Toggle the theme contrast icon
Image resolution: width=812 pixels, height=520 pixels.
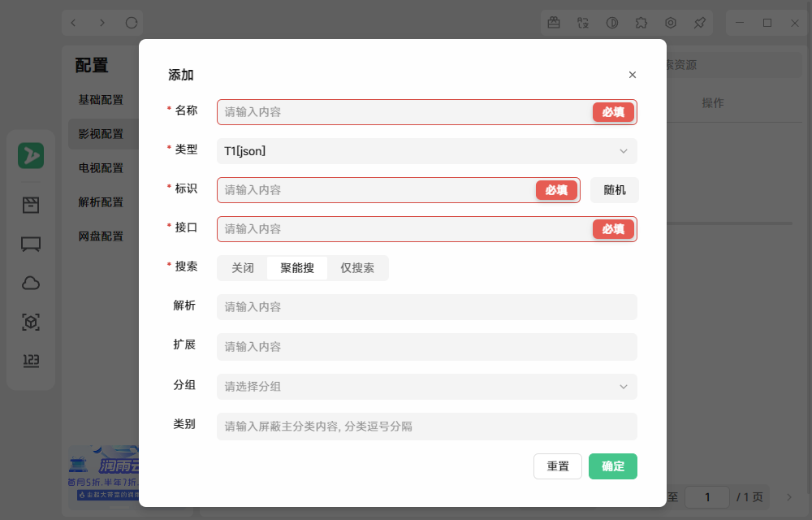click(611, 23)
